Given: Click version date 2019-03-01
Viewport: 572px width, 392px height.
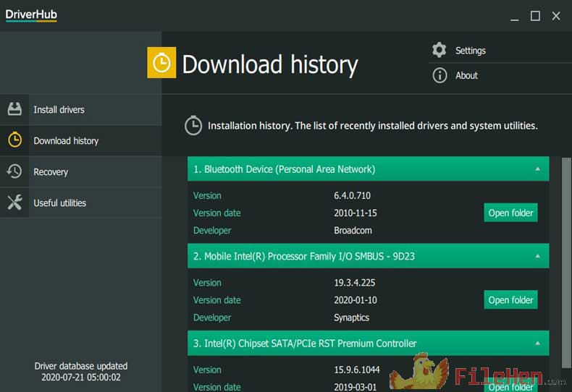Looking at the screenshot, I should click(x=356, y=387).
